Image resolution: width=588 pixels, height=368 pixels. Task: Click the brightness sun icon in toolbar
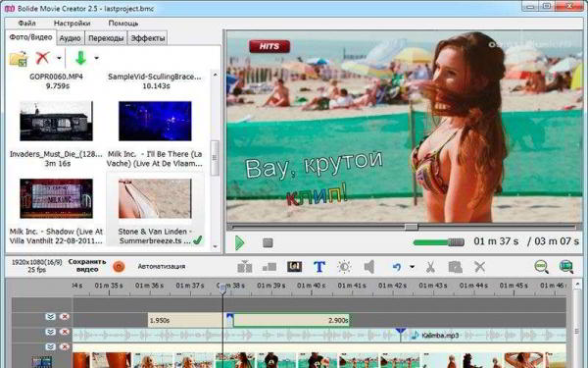pos(344,267)
